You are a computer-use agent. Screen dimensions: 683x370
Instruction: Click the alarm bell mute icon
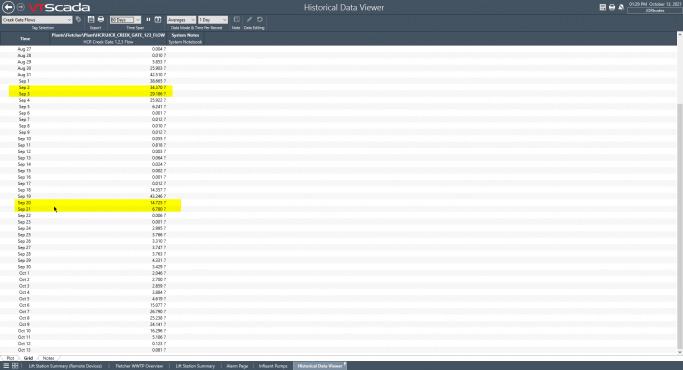(621, 7)
